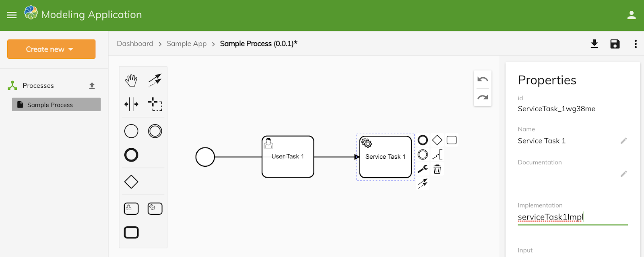Save the process with the floppy icon
Viewport: 644px width, 257px height.
[615, 44]
